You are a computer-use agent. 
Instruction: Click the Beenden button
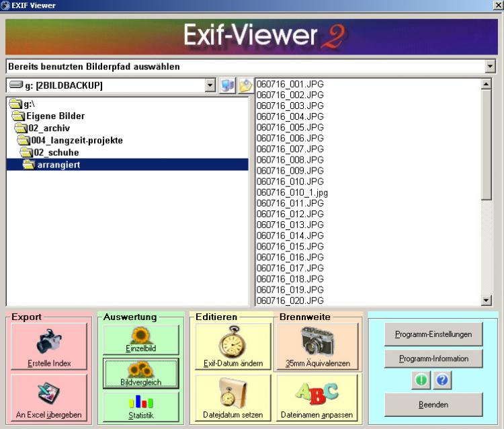433,405
